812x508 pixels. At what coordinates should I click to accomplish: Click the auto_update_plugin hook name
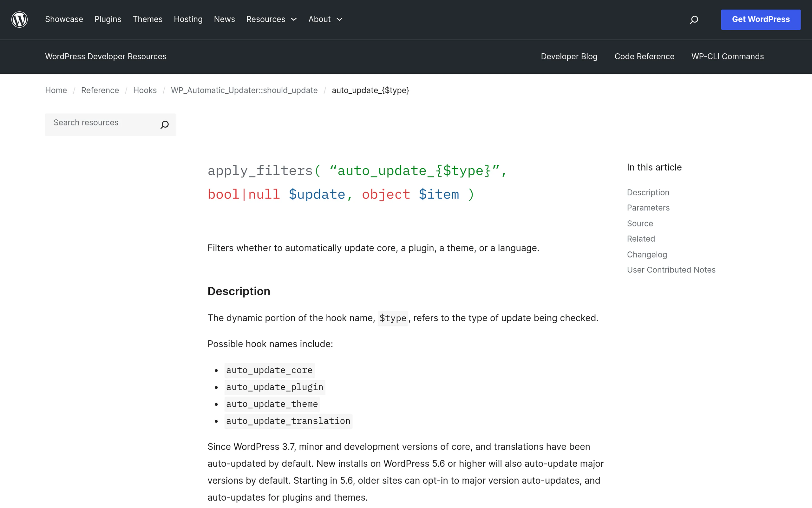tap(274, 387)
